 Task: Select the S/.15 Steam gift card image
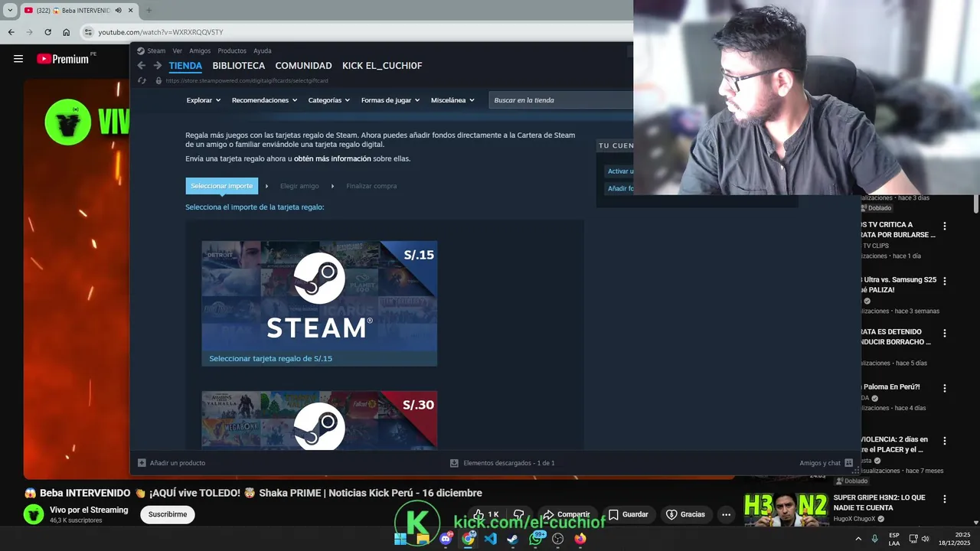point(319,295)
